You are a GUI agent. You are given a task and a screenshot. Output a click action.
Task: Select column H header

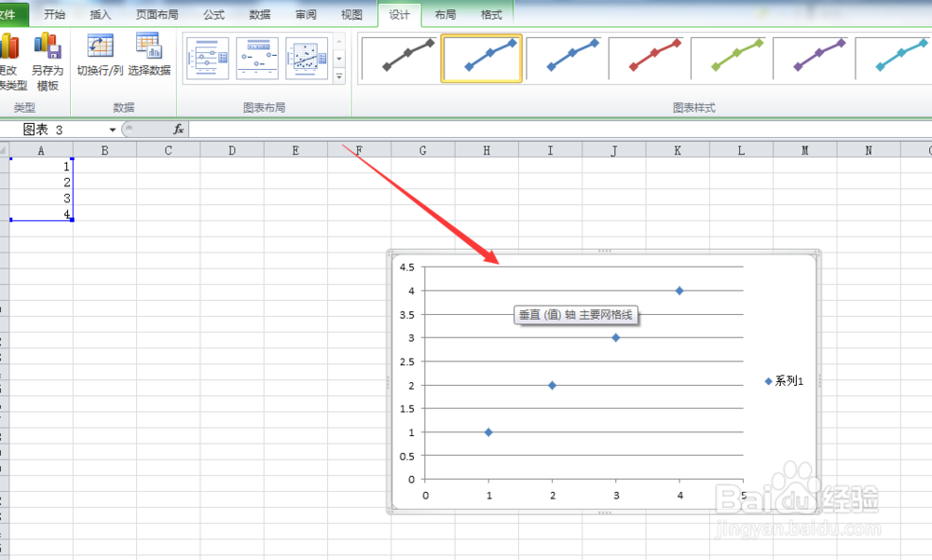coord(487,150)
